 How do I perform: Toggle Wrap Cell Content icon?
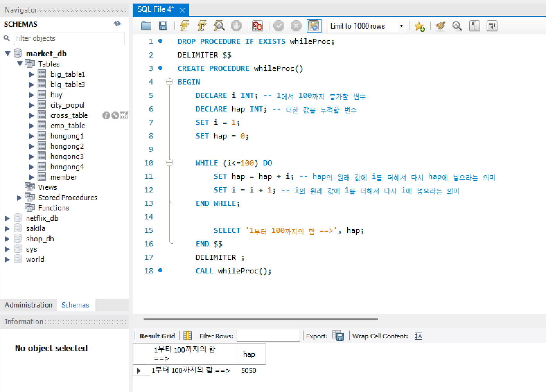(x=418, y=336)
